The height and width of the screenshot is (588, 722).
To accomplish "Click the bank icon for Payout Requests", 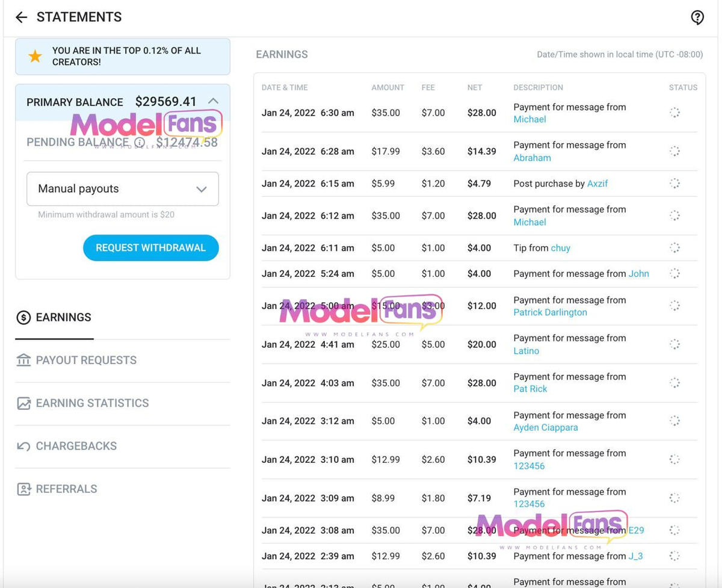I will (x=23, y=361).
